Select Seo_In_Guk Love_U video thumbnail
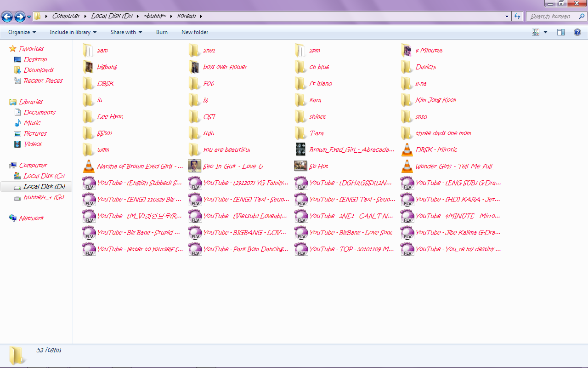The height and width of the screenshot is (368, 588). click(195, 166)
